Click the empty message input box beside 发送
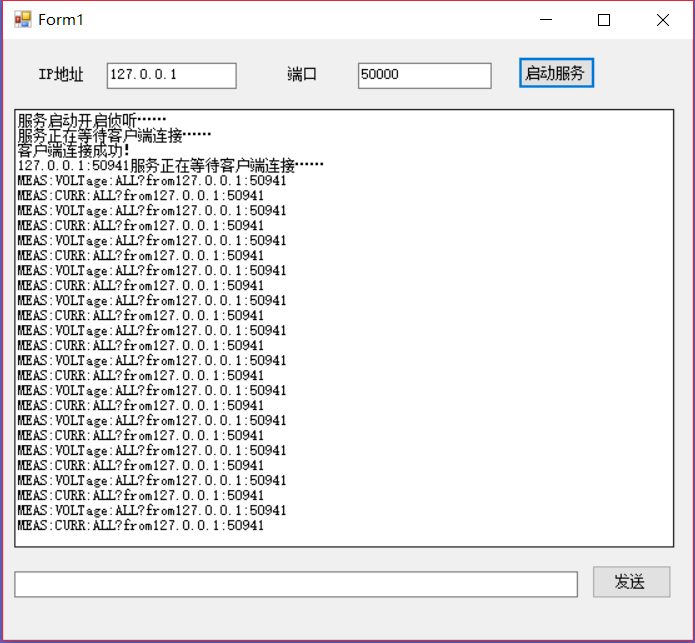 (x=296, y=584)
